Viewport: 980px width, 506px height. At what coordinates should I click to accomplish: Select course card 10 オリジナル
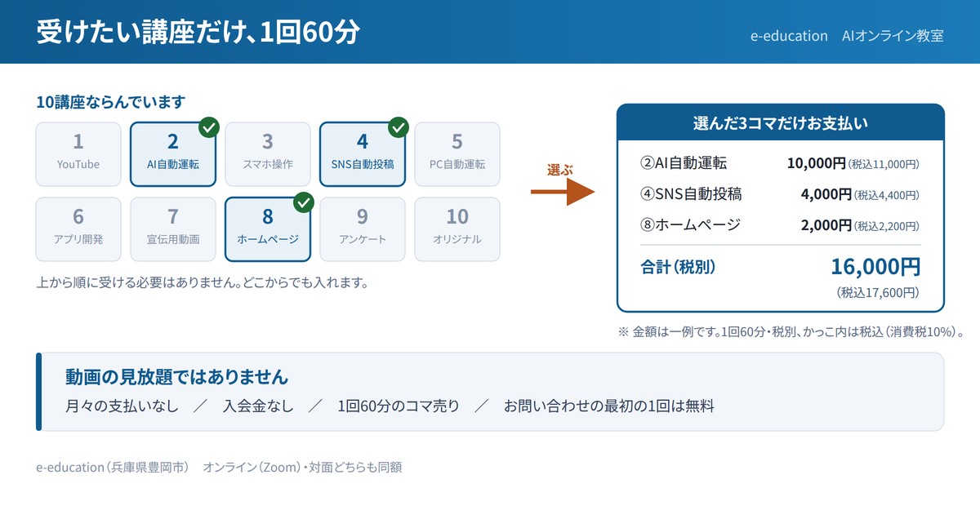coord(457,229)
